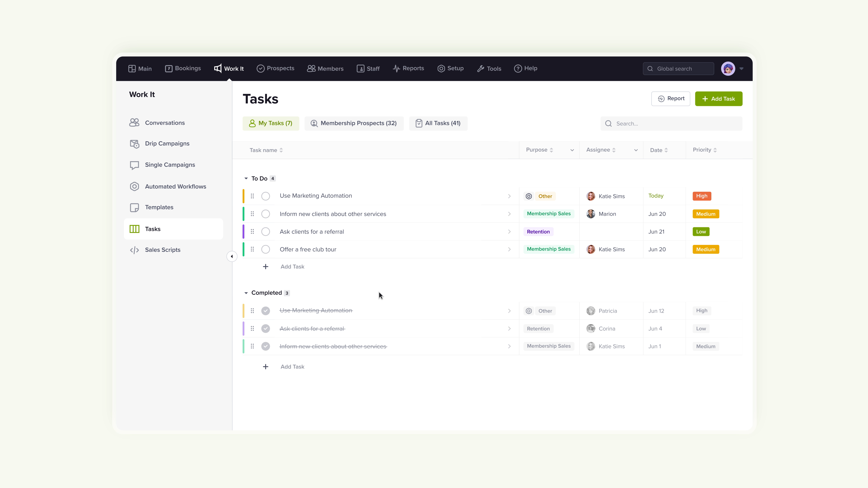868x488 pixels.
Task: Uncheck the completed 'Ask clients for a referral' task
Action: click(266, 328)
